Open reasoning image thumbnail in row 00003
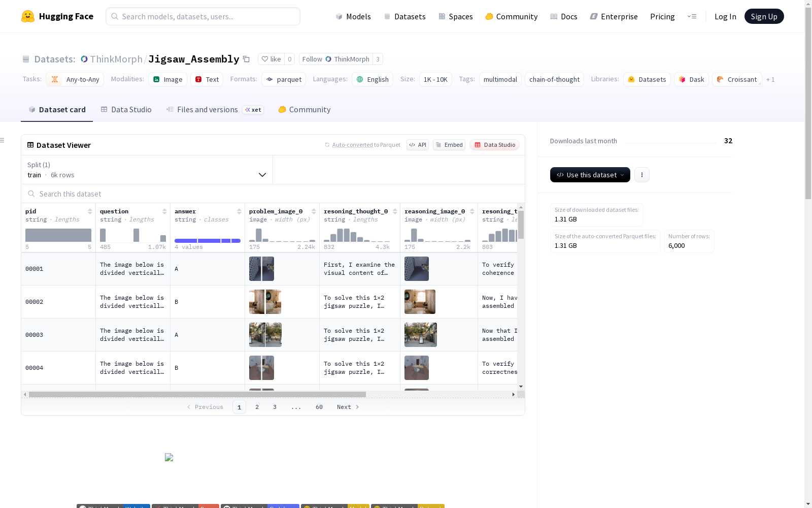The image size is (812, 508). coord(421,335)
